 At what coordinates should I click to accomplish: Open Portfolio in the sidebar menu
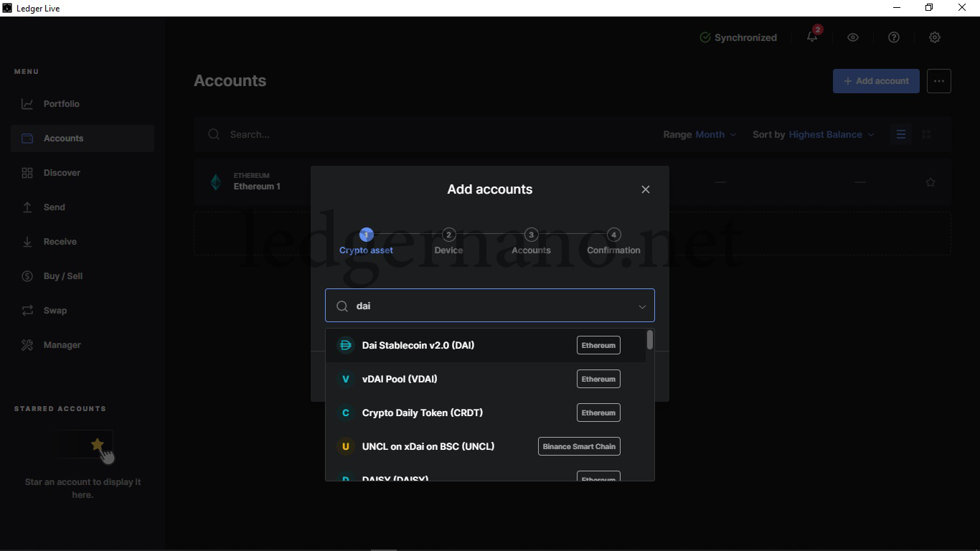tap(83, 104)
